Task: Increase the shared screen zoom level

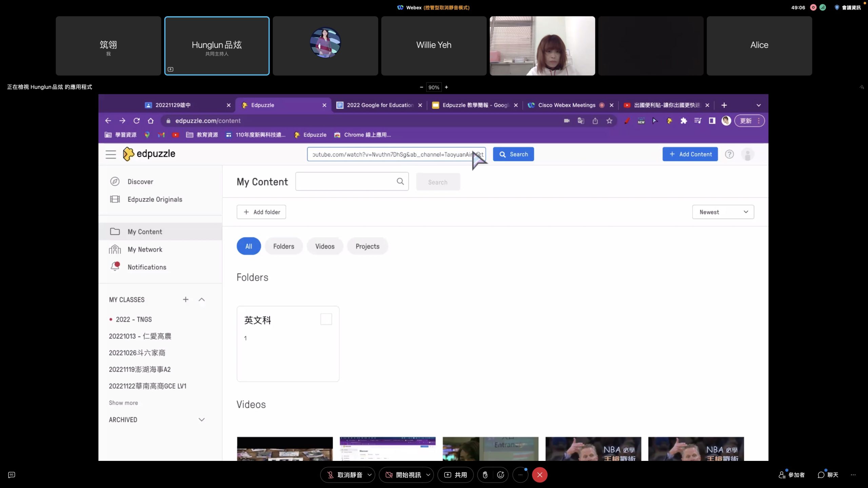Action: click(x=447, y=87)
